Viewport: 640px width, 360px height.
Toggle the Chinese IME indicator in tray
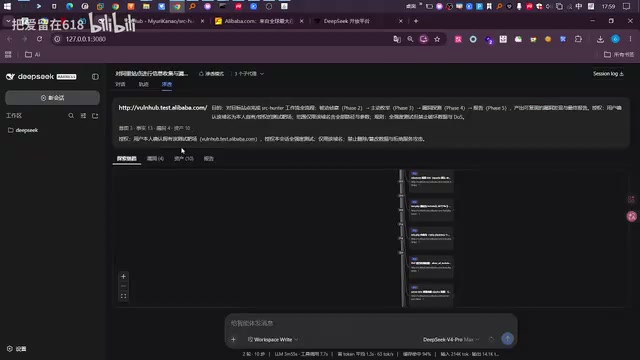tap(579, 6)
